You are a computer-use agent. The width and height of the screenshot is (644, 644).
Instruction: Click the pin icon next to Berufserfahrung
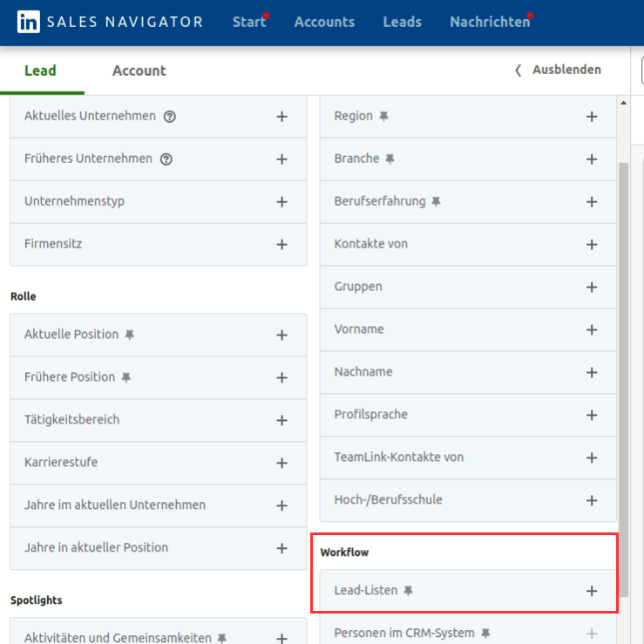click(x=436, y=201)
